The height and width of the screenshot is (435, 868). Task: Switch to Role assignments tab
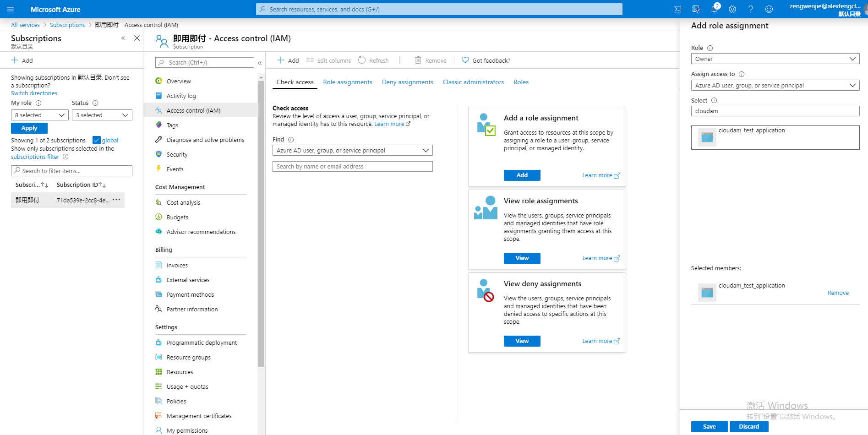(348, 82)
